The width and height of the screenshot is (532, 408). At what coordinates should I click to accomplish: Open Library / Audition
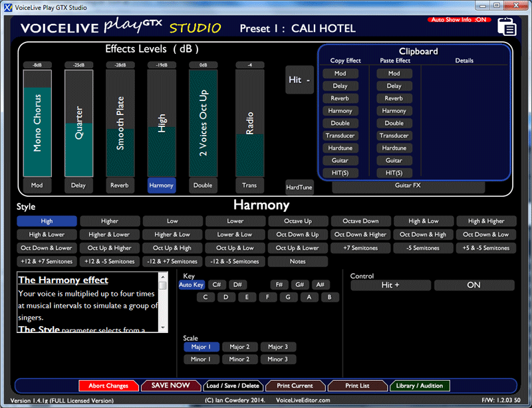pos(420,385)
